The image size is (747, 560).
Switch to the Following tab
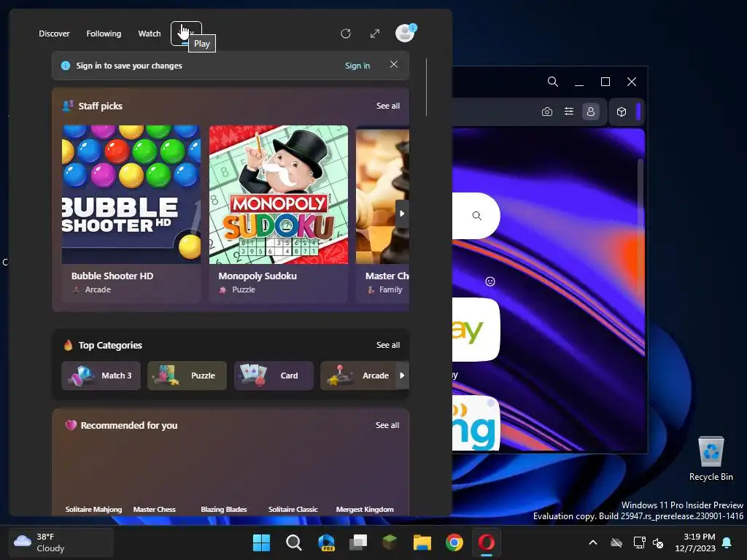(x=104, y=34)
